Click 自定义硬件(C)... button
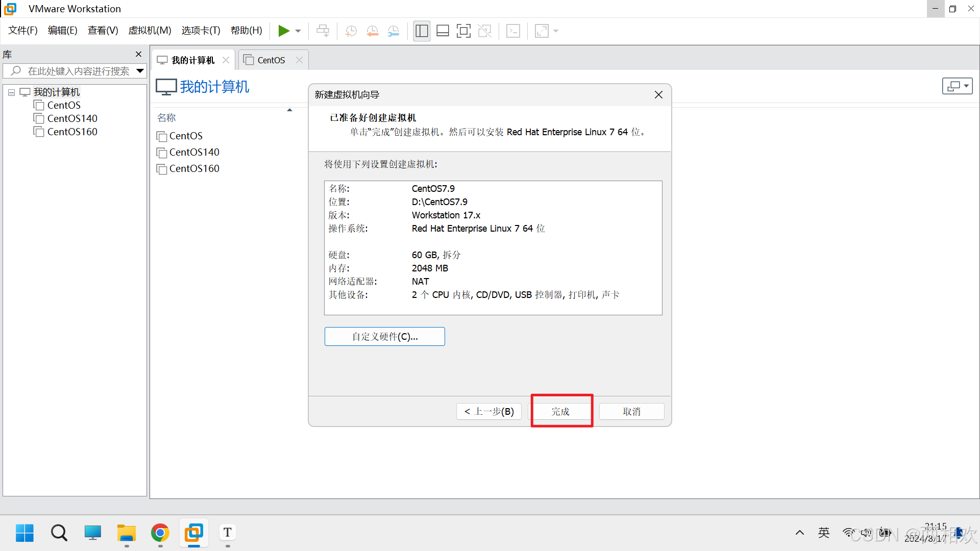Viewport: 980px width, 551px height. pyautogui.click(x=384, y=337)
